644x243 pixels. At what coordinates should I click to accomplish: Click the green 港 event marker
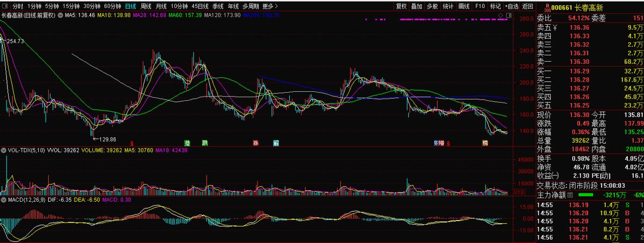(x=187, y=143)
